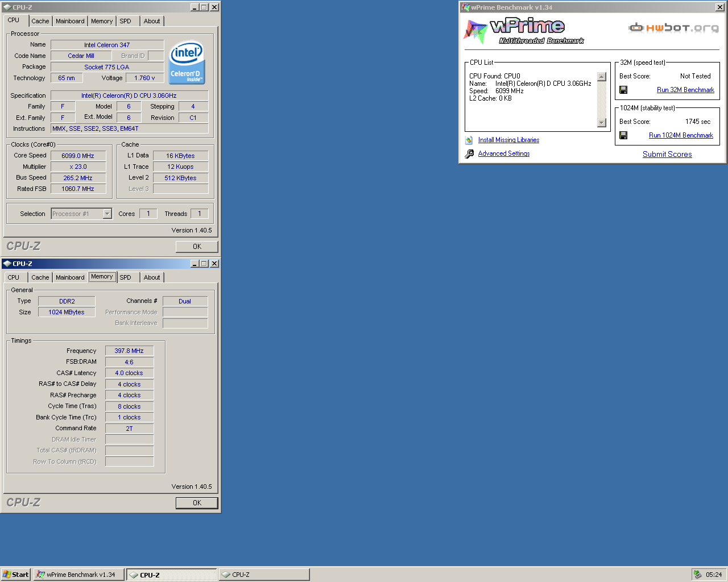Click the L1 Data 16 KBytes field

tap(180, 156)
